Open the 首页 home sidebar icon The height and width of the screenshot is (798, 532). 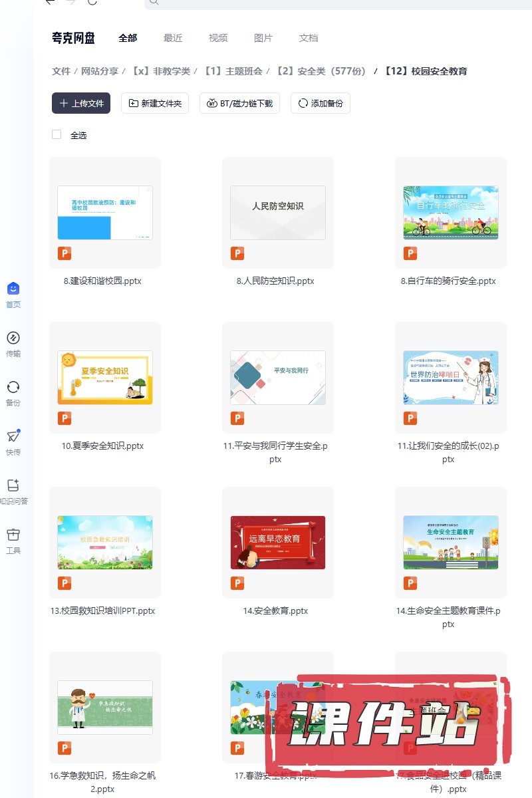tap(13, 289)
